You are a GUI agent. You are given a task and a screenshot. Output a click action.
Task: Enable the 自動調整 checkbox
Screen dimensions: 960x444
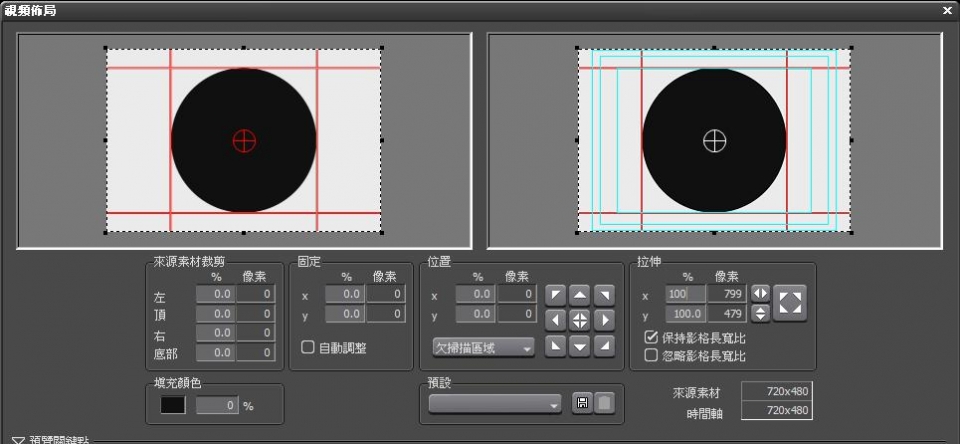pyautogui.click(x=308, y=347)
